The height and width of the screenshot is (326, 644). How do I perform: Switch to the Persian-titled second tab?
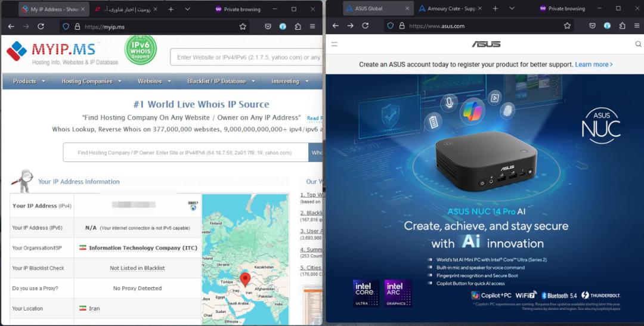point(125,9)
